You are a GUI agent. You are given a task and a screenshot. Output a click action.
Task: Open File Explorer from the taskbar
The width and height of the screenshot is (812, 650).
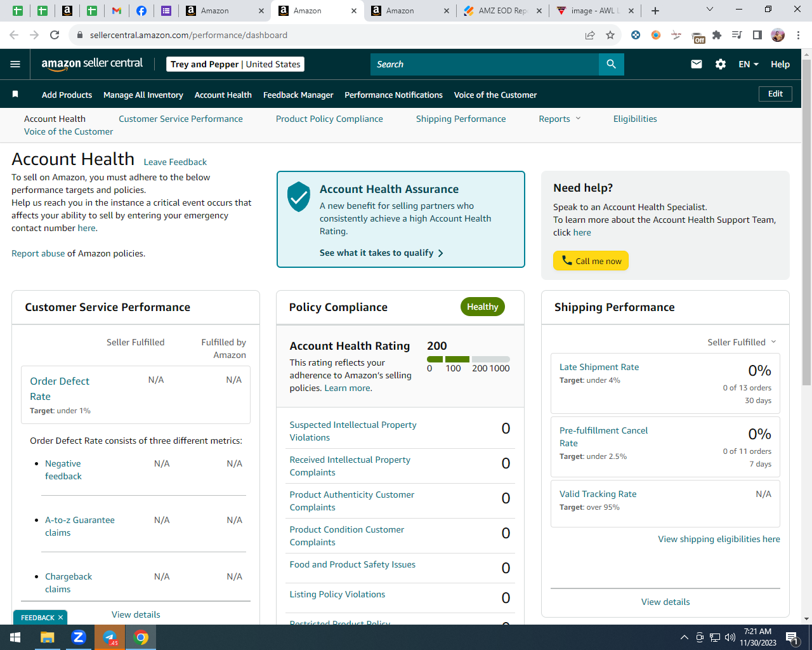[x=48, y=637]
